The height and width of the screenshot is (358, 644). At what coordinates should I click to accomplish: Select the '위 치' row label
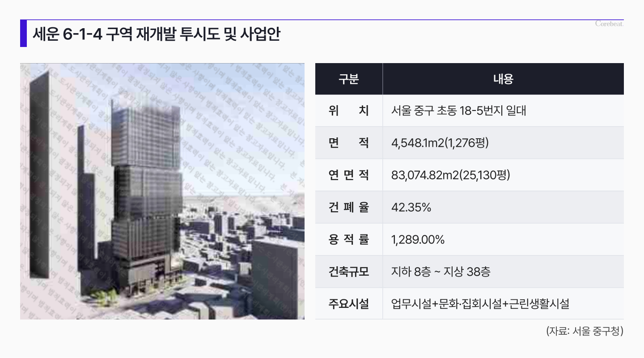click(x=348, y=111)
